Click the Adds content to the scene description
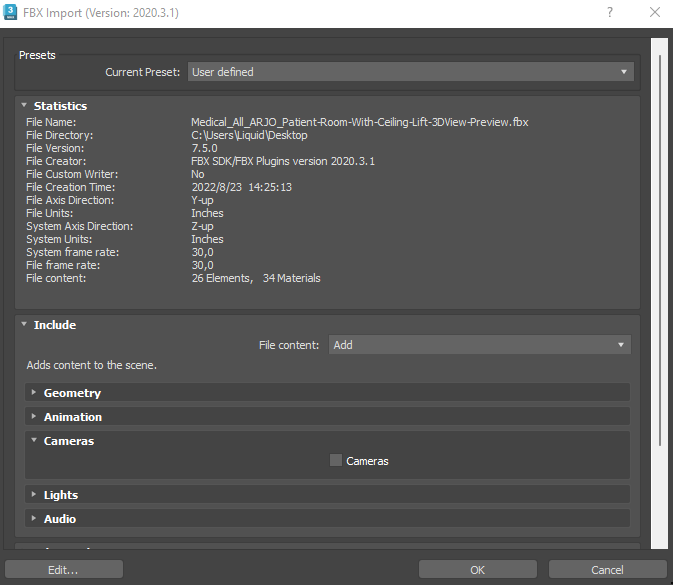The width and height of the screenshot is (673, 585). click(91, 365)
